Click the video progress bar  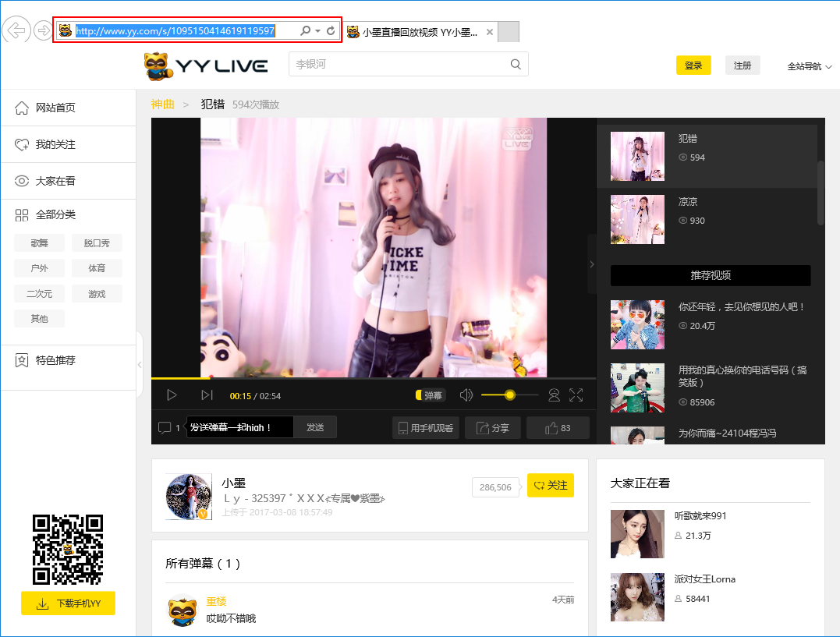pos(374,378)
